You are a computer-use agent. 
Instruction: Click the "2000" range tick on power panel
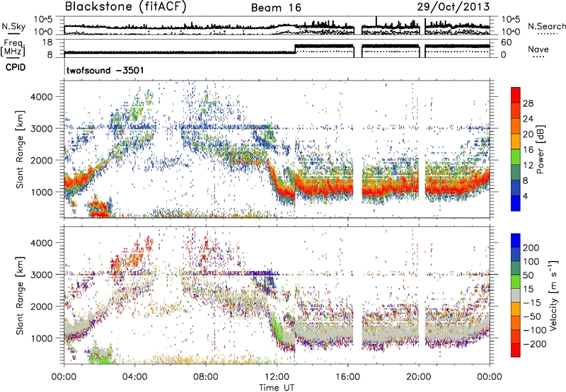click(41, 160)
